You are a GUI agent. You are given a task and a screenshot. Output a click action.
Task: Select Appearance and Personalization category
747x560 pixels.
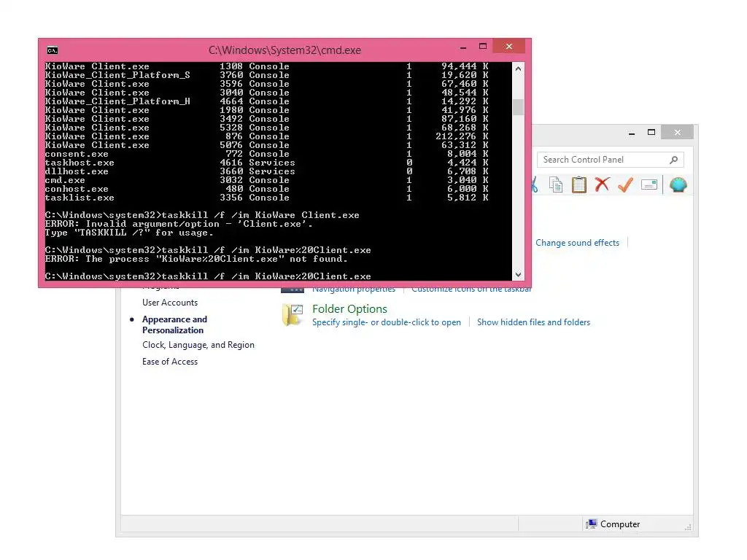point(174,324)
